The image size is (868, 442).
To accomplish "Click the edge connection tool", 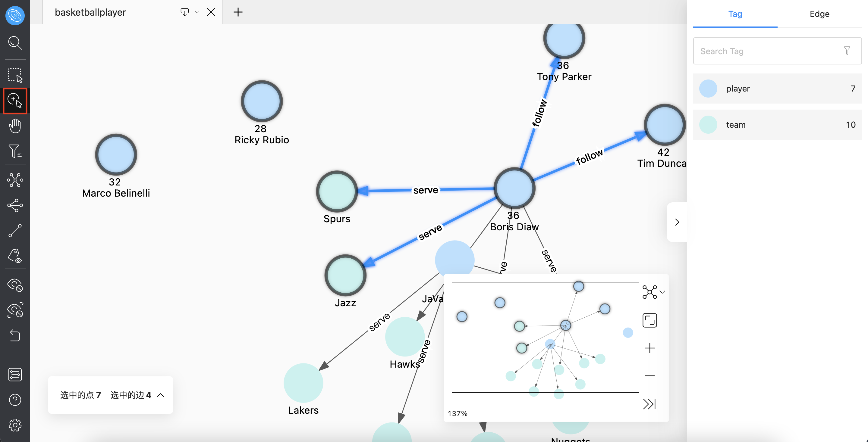I will (x=15, y=231).
